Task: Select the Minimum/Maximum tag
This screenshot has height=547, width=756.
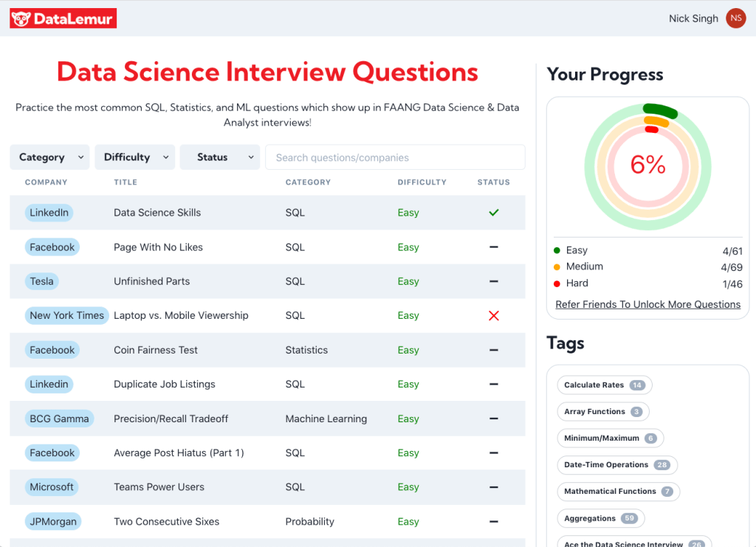Action: pos(611,438)
